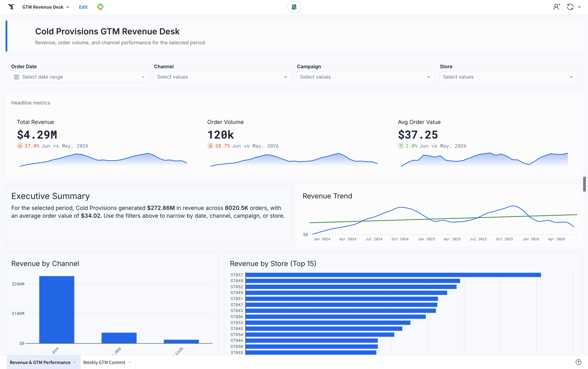588x369 pixels.
Task: Click the $4.29M Total Revenue value
Action: [x=37, y=135]
